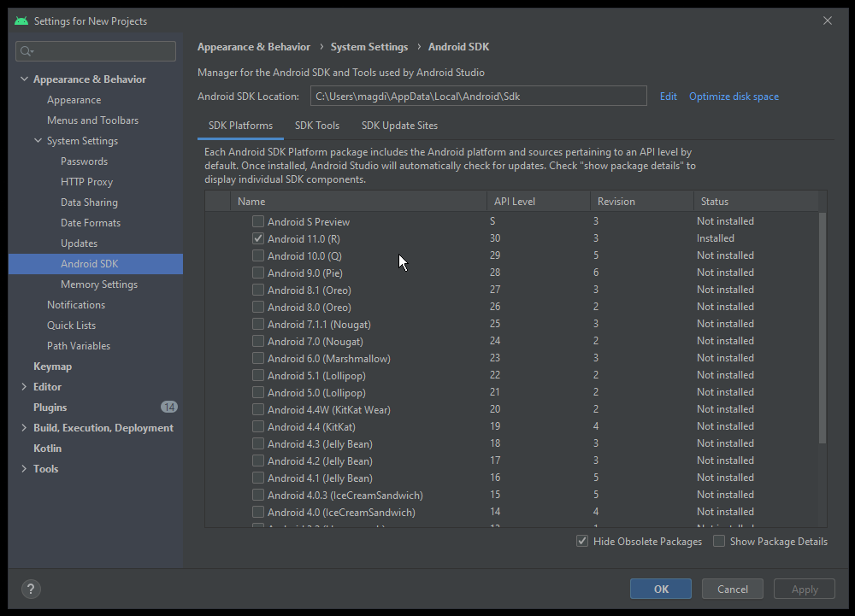
Task: Expand the Tools section arrow
Action: pyautogui.click(x=24, y=468)
